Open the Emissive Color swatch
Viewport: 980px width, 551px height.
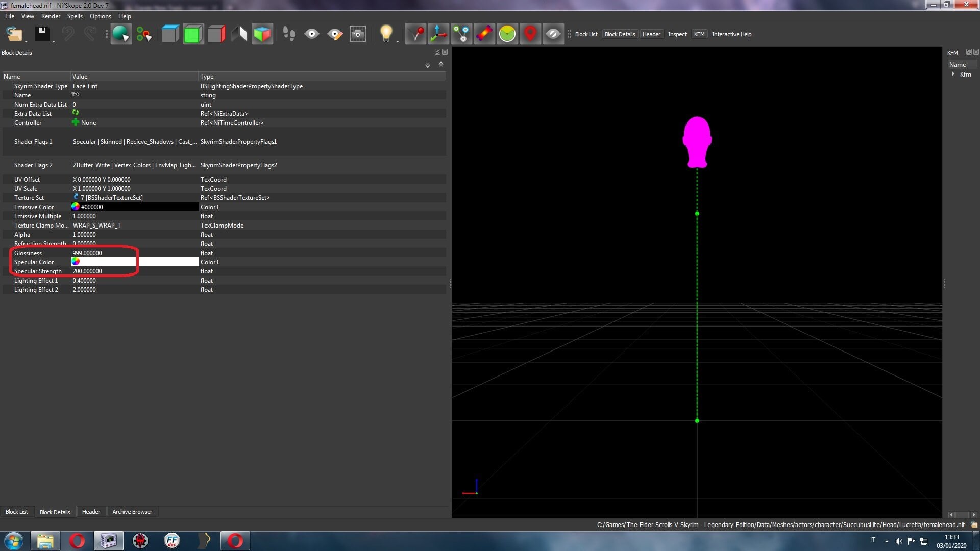pos(135,207)
